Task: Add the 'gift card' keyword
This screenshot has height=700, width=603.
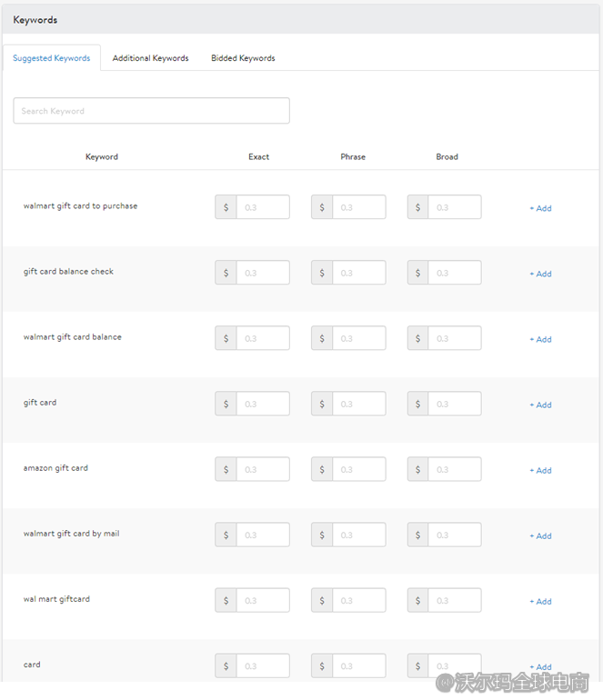Action: pyautogui.click(x=541, y=405)
